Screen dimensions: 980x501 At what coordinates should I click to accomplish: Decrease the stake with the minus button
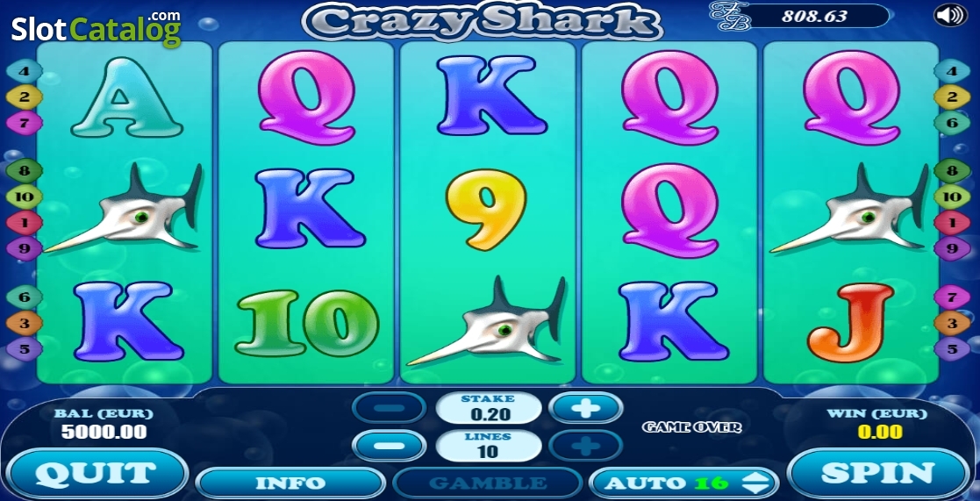(x=390, y=409)
